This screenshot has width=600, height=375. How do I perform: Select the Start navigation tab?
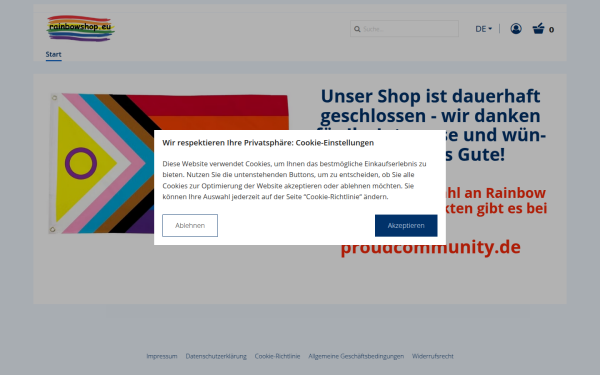54,54
